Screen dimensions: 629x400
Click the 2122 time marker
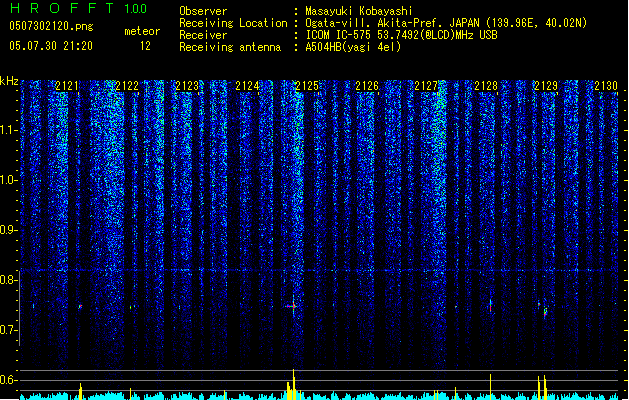(x=127, y=86)
